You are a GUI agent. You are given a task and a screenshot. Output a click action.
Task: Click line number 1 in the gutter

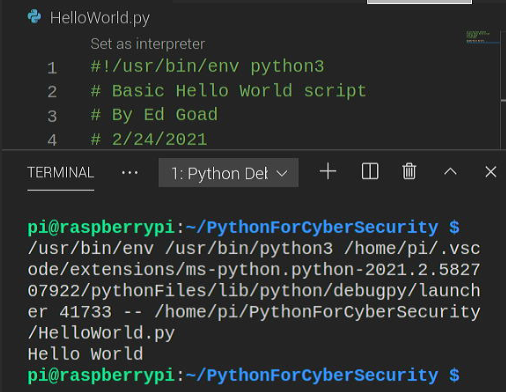click(52, 68)
